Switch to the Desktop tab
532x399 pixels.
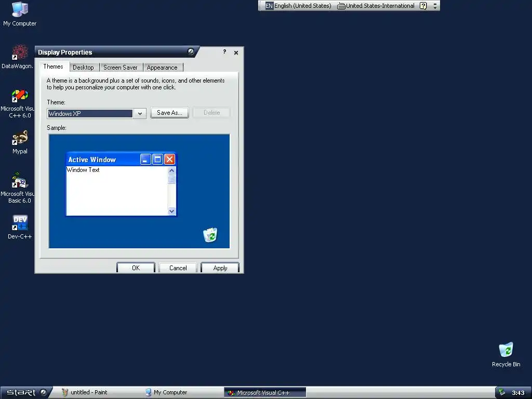point(84,68)
